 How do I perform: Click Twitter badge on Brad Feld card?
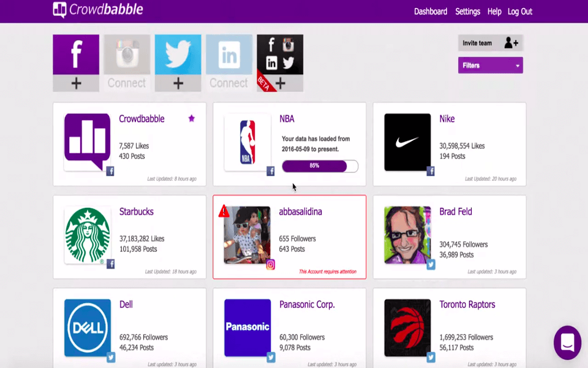point(431,264)
